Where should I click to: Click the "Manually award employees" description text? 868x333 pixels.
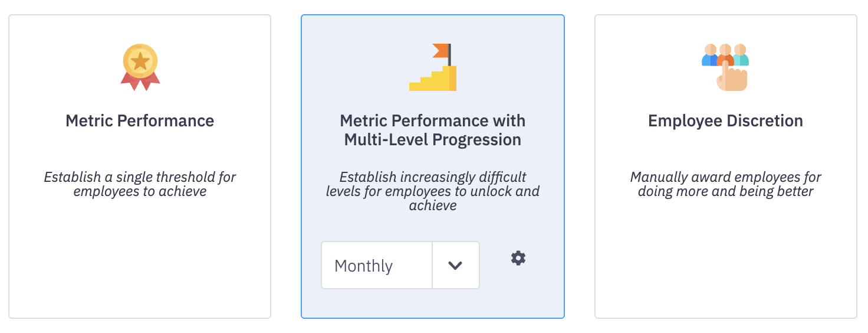(x=725, y=184)
